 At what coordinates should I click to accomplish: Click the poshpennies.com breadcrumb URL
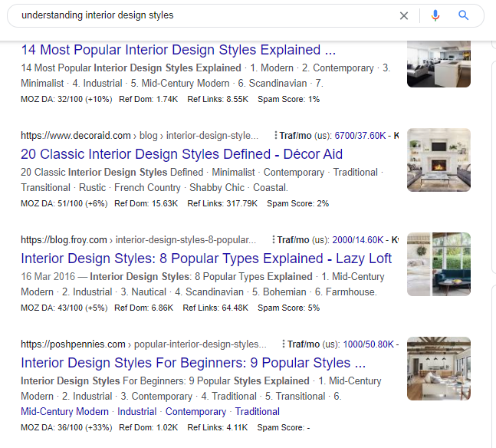point(143,344)
